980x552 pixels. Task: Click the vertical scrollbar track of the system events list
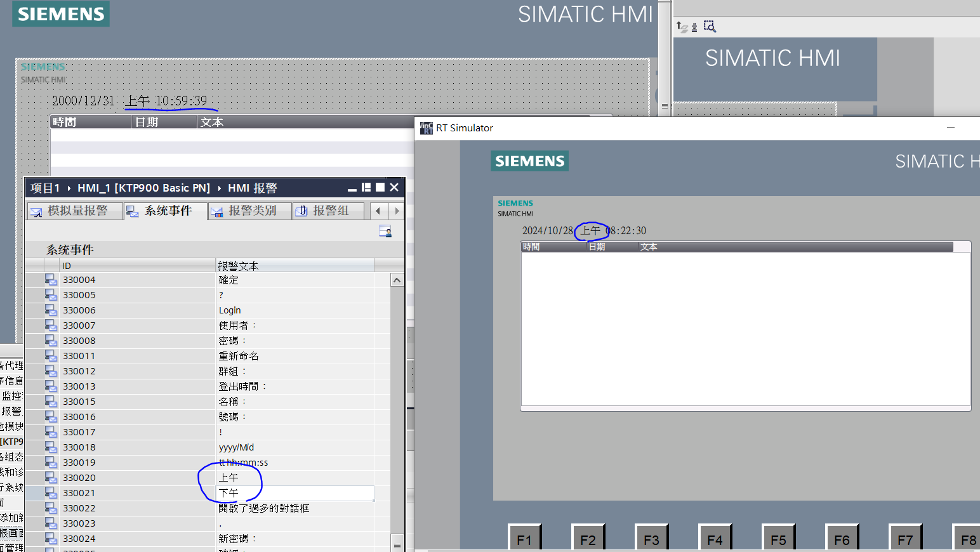397,410
